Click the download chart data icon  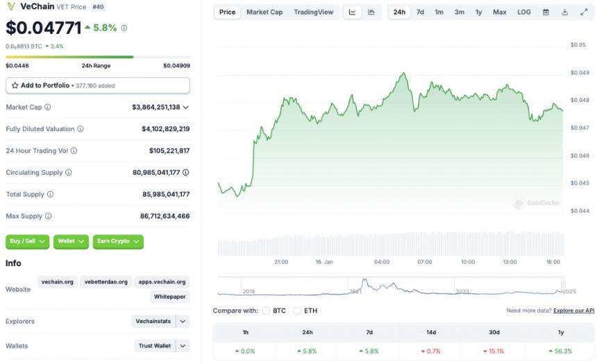pos(564,12)
